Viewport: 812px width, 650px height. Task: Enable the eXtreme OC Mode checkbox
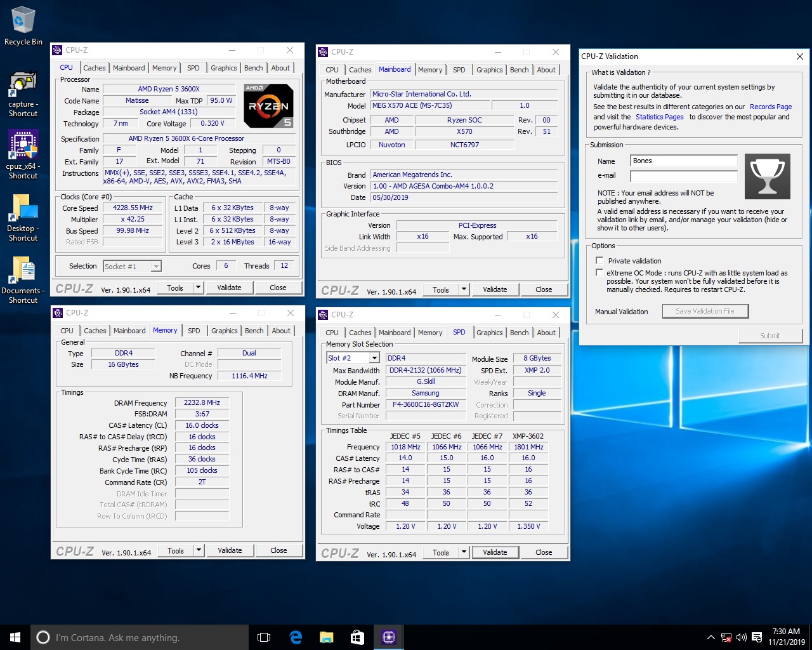pyautogui.click(x=599, y=272)
